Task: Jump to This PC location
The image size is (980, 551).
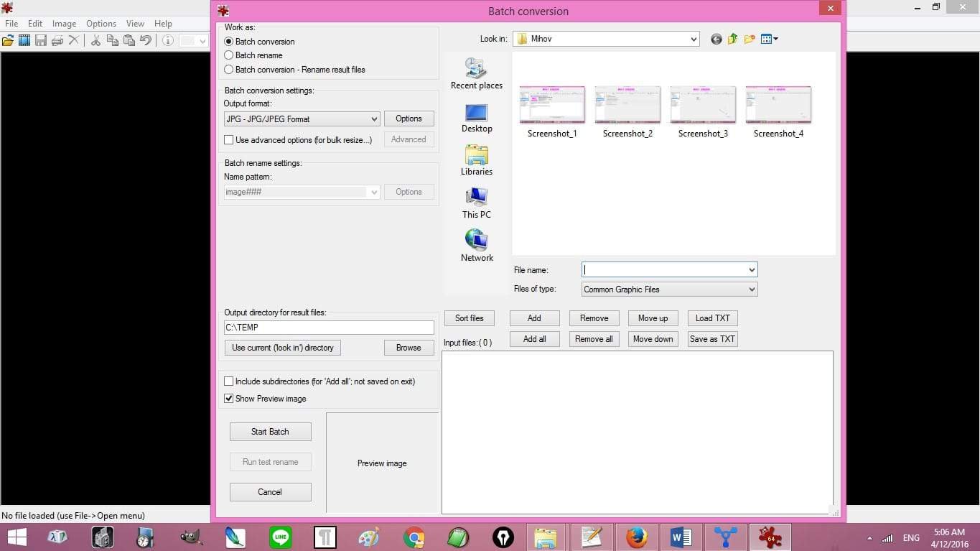Action: tap(477, 204)
